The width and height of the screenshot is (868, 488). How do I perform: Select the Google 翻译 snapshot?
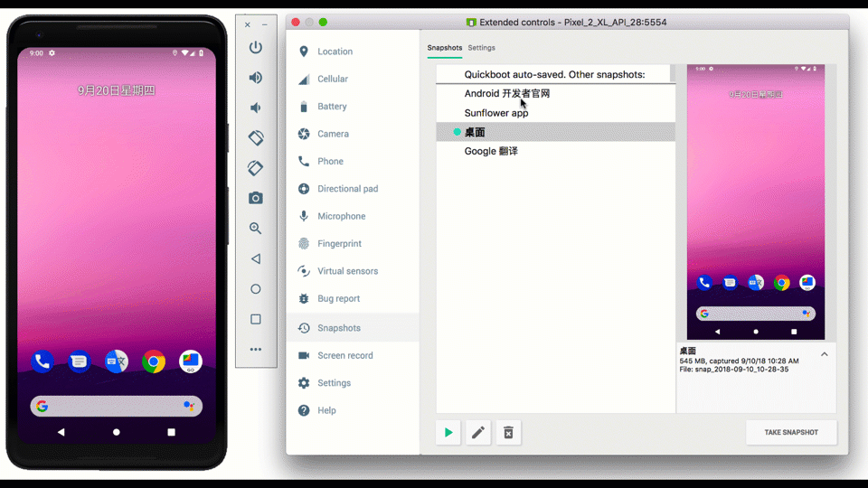pyautogui.click(x=555, y=151)
